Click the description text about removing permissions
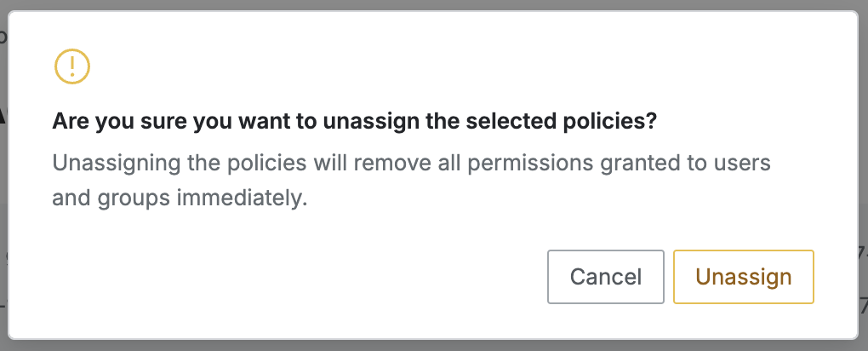Viewport: 868px width, 351px height. [411, 180]
